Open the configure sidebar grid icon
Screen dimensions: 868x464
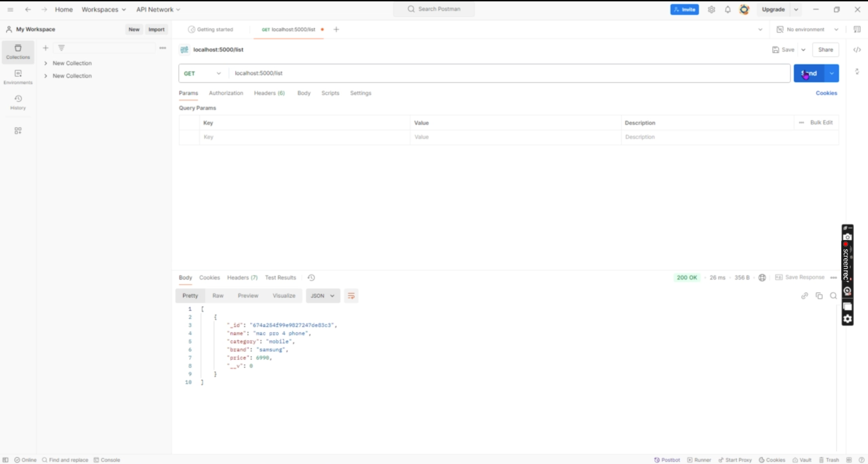coord(18,131)
